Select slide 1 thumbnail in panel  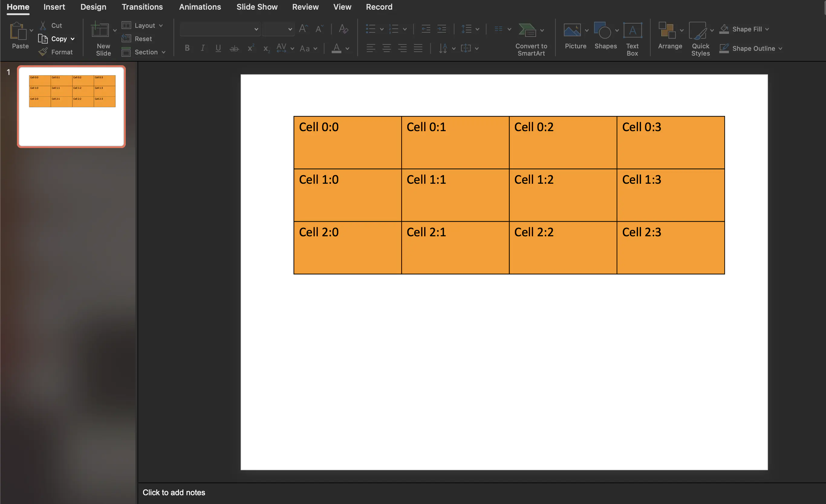pos(71,107)
